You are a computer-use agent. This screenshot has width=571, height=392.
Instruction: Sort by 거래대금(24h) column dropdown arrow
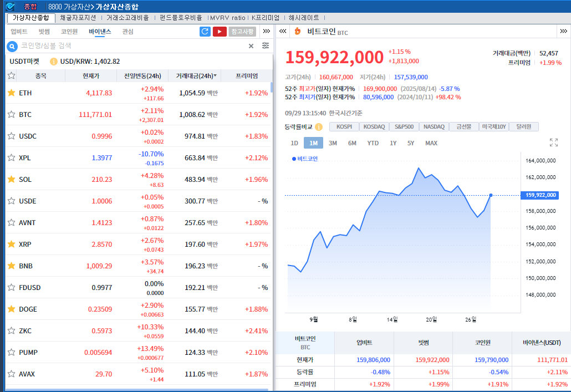coord(215,76)
